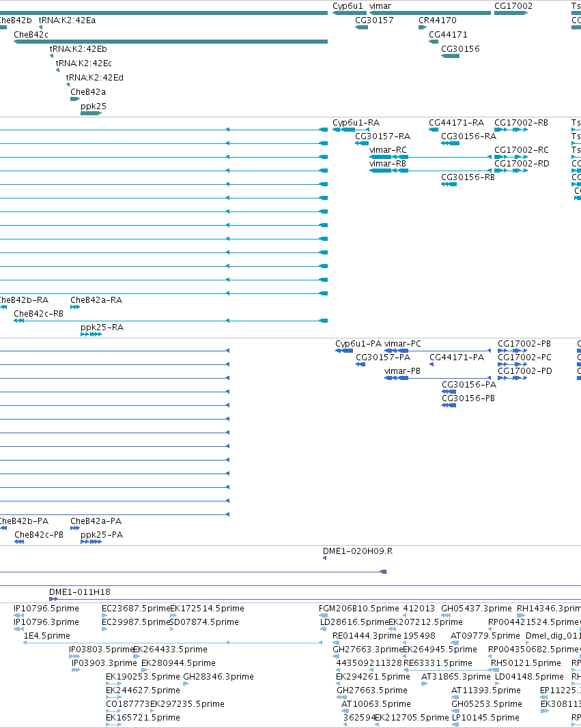The height and width of the screenshot is (728, 581).
Task: Click the CG30157 gene label
Action: coord(374,20)
